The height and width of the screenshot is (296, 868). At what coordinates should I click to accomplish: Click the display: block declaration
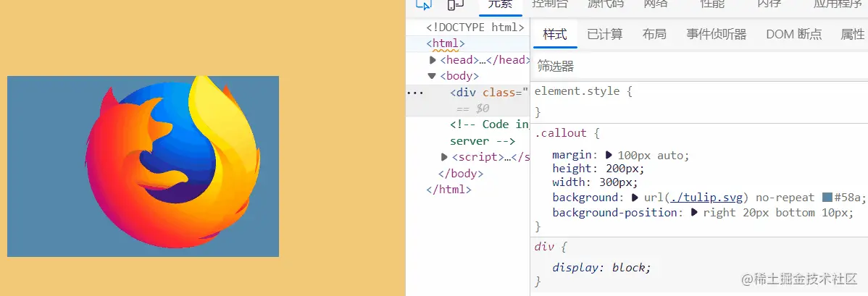(x=602, y=267)
